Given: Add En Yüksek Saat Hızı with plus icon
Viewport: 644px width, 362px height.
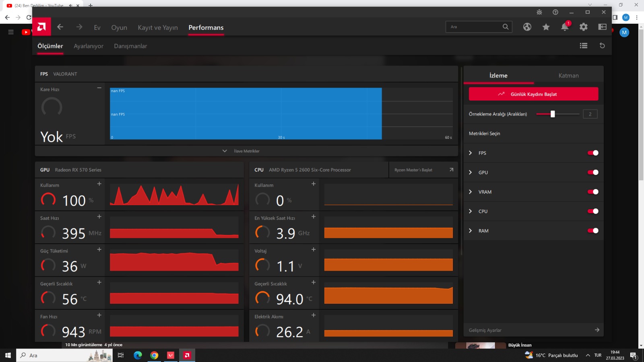Looking at the screenshot, I should [314, 217].
